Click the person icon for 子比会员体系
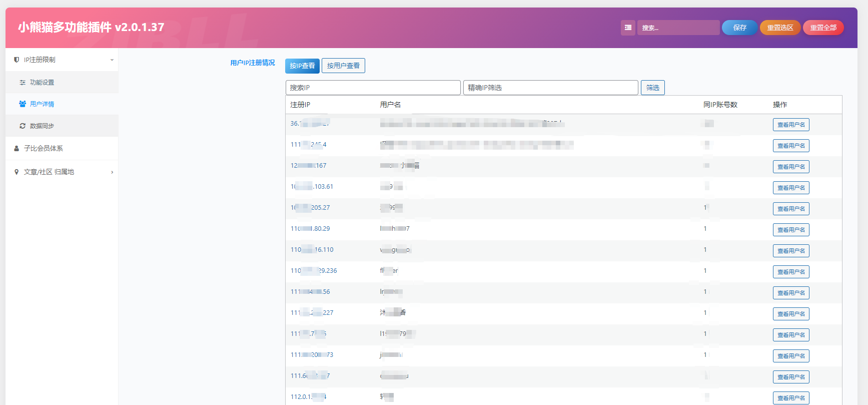Image resolution: width=868 pixels, height=405 pixels. [x=17, y=149]
